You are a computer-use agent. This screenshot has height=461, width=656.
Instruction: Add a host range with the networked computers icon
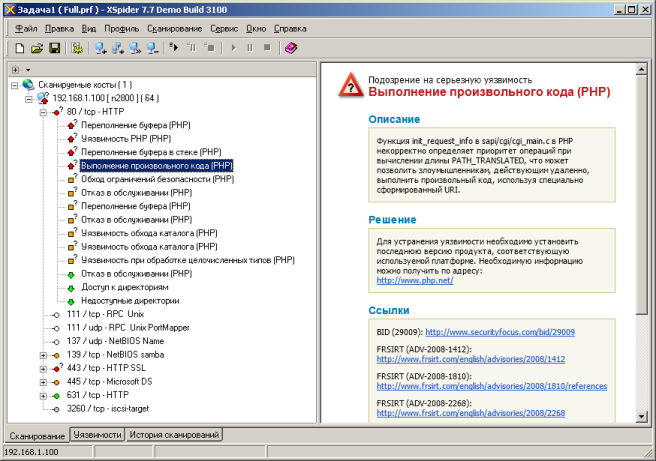click(118, 48)
